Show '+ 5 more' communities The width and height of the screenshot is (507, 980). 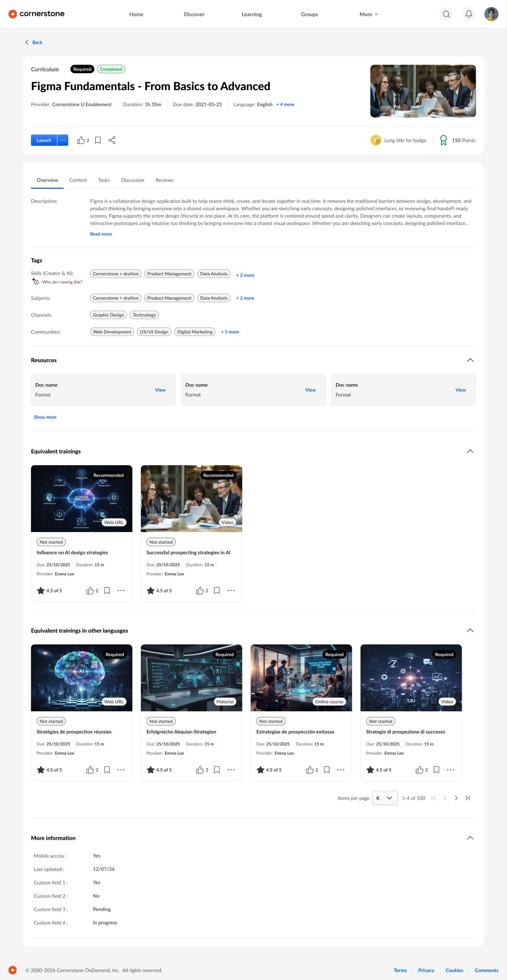click(230, 332)
